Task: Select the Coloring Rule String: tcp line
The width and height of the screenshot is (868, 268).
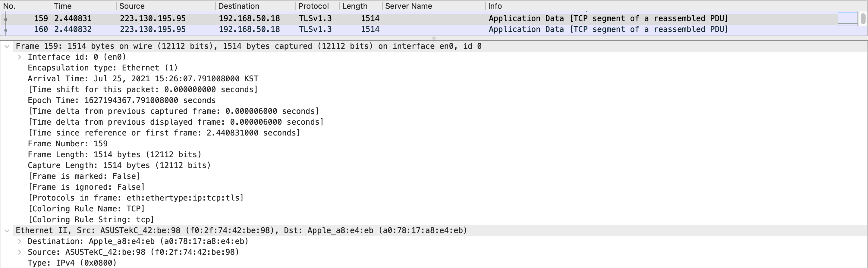Action: (91, 220)
